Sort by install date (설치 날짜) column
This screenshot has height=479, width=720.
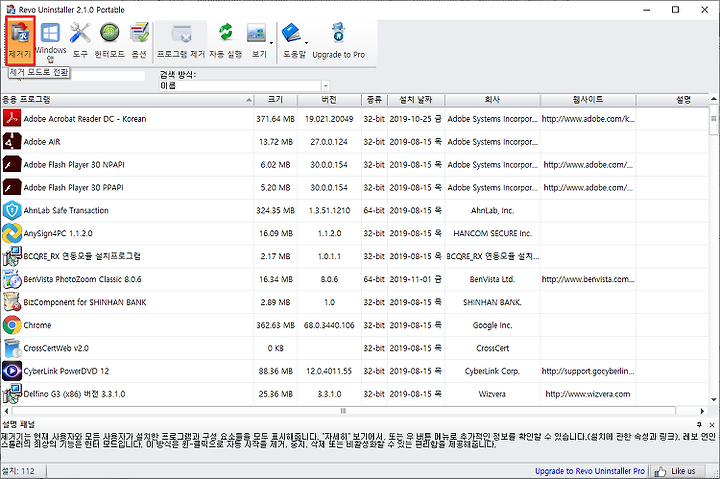(x=416, y=100)
